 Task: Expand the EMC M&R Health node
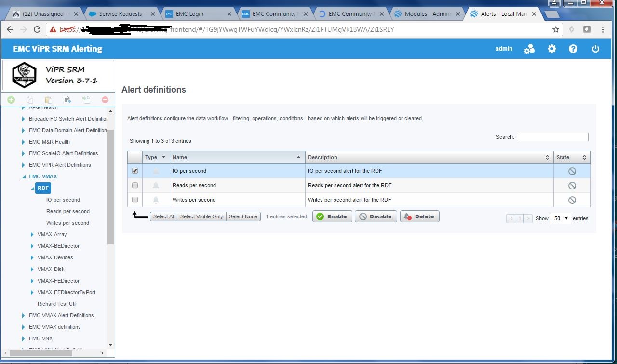click(24, 142)
